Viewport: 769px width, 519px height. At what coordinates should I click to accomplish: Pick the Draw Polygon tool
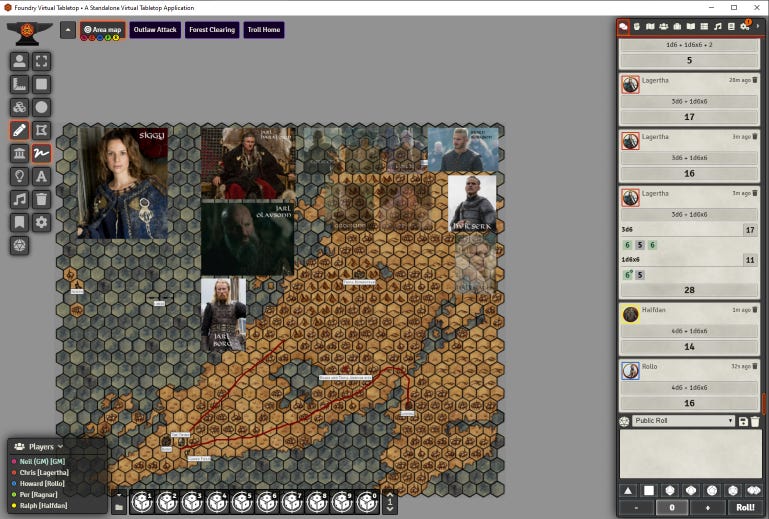[42, 130]
